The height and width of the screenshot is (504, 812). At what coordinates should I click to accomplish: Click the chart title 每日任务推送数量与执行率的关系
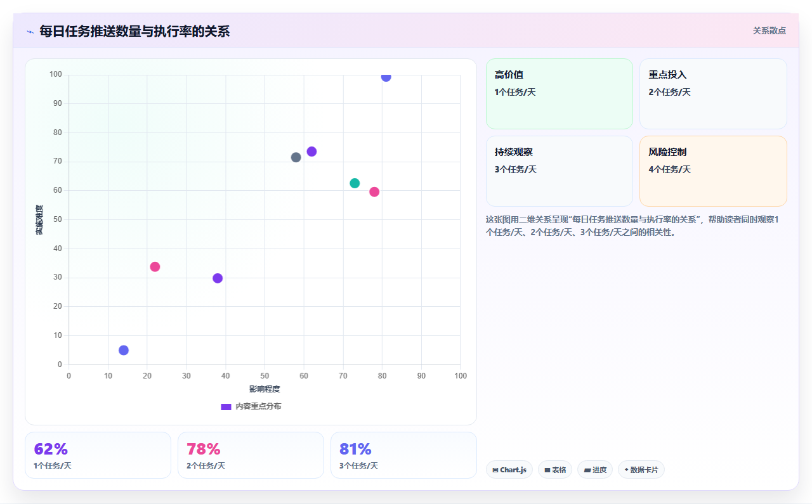(134, 31)
